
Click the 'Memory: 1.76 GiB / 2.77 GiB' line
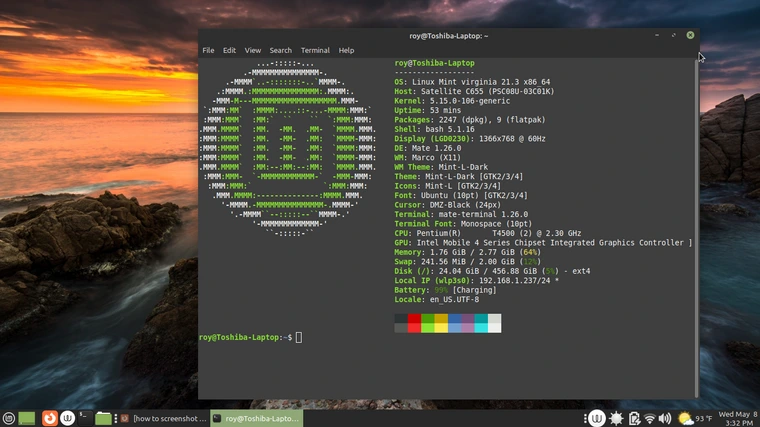coord(468,252)
